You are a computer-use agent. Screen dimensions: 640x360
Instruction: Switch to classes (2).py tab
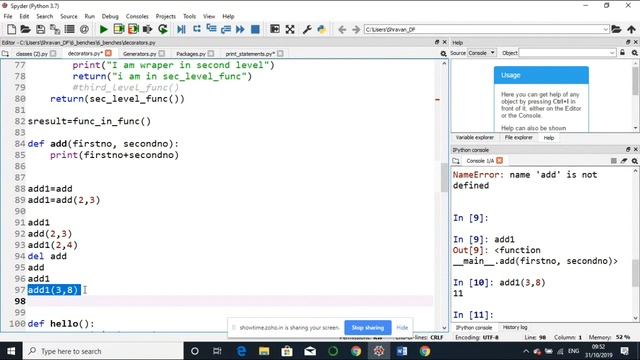pyautogui.click(x=31, y=53)
